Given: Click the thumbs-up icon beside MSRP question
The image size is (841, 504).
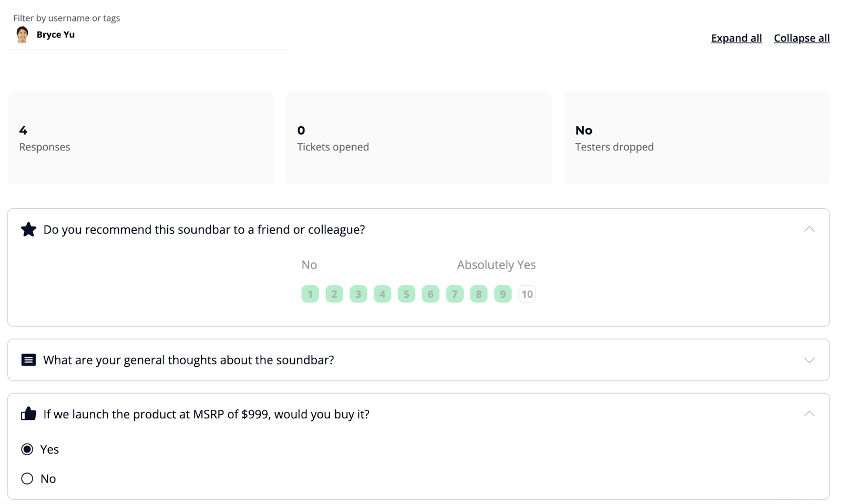Looking at the screenshot, I should pyautogui.click(x=28, y=414).
